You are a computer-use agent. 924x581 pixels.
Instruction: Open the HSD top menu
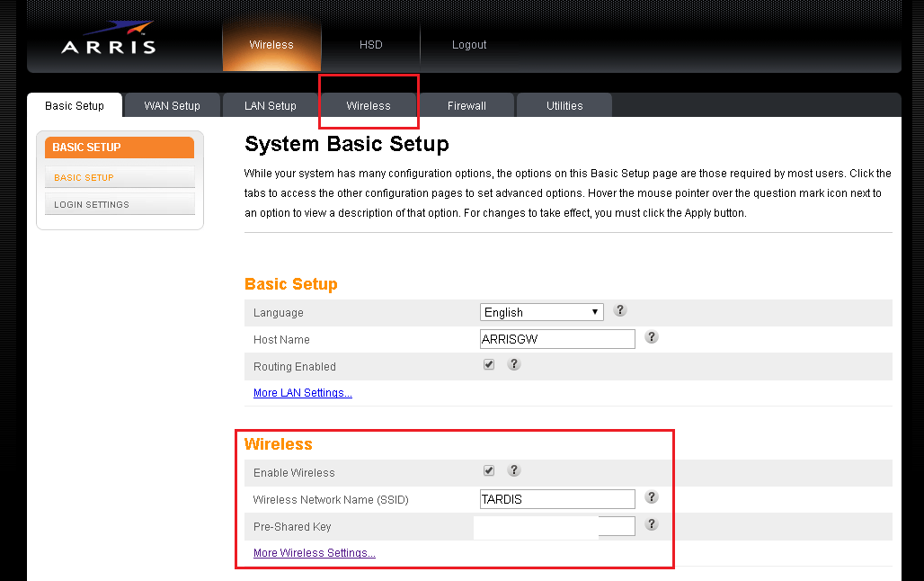click(x=370, y=45)
